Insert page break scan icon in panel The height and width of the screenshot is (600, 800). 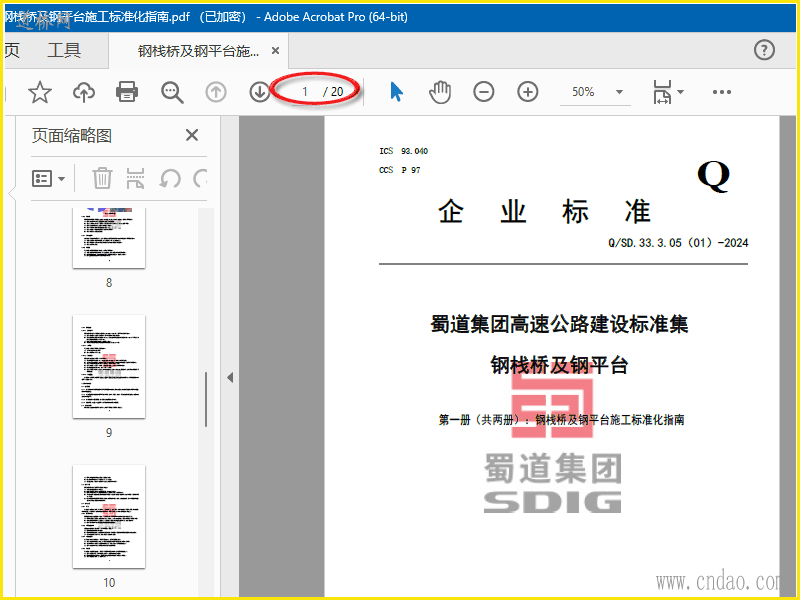coord(135,178)
